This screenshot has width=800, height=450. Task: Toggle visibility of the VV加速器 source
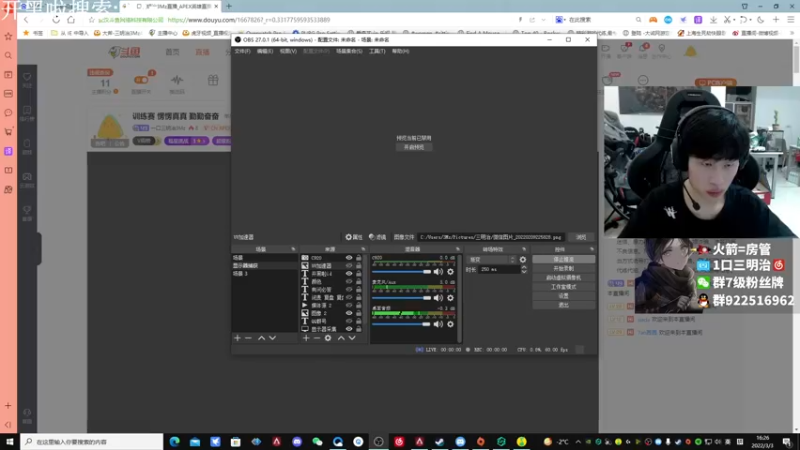tap(349, 266)
